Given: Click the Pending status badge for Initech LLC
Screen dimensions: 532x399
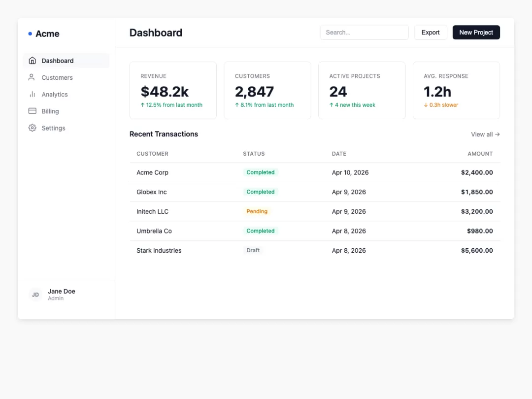Looking at the screenshot, I should [x=257, y=211].
